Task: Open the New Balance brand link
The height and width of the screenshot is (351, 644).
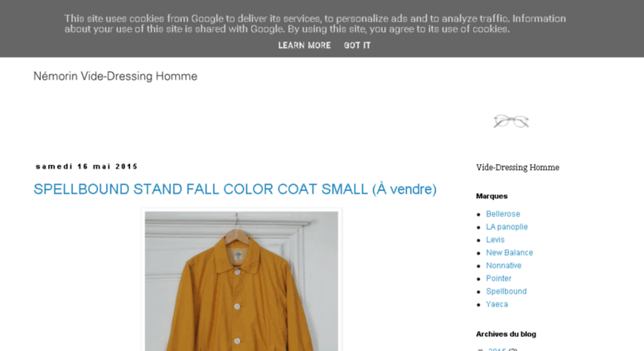Action: click(509, 252)
